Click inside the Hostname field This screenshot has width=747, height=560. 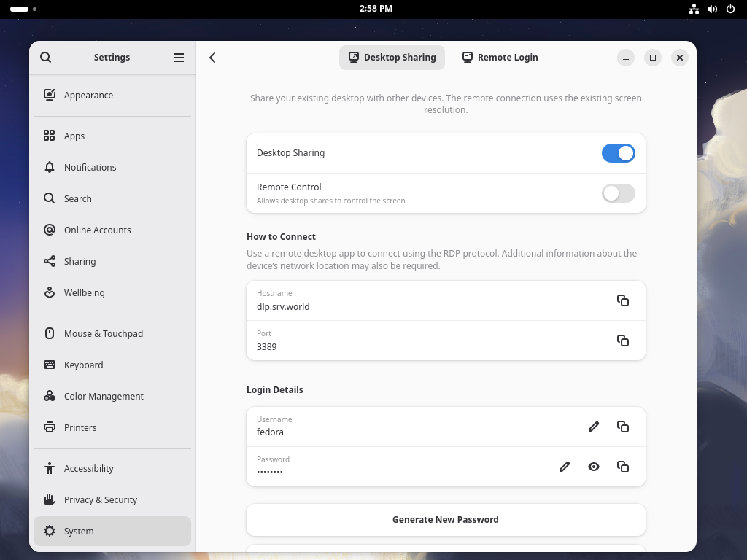click(365, 301)
